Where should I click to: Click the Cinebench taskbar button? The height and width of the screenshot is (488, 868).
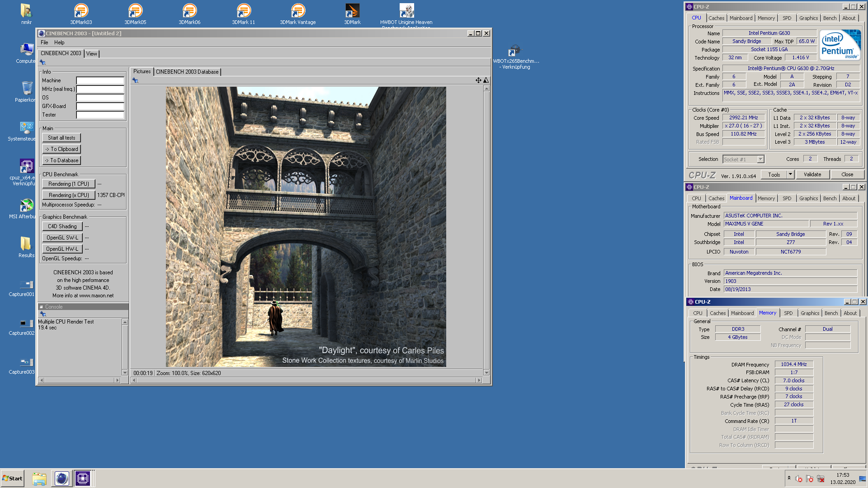[62, 478]
